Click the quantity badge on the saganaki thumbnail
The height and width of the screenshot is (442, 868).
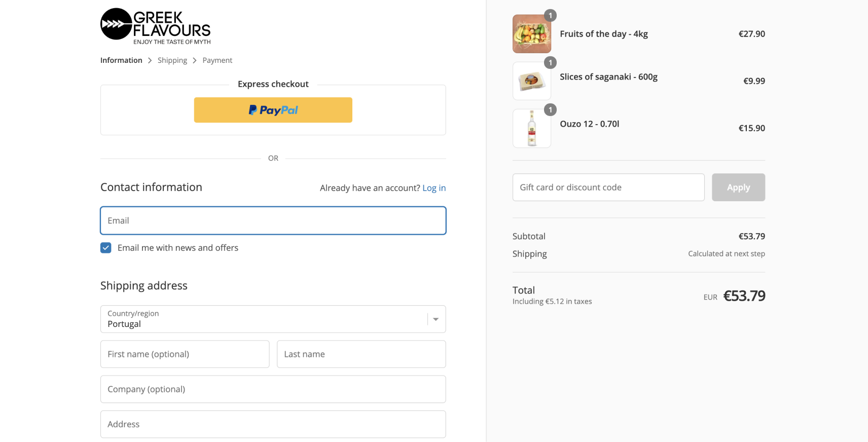point(550,62)
